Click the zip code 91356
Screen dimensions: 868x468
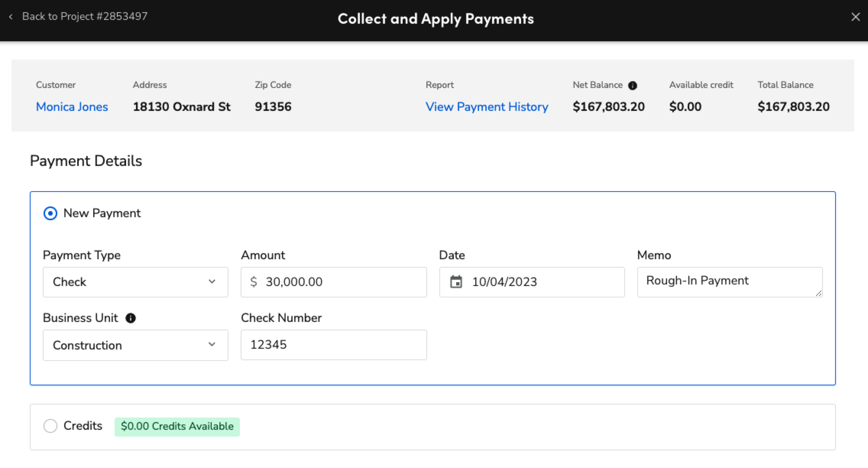click(273, 107)
